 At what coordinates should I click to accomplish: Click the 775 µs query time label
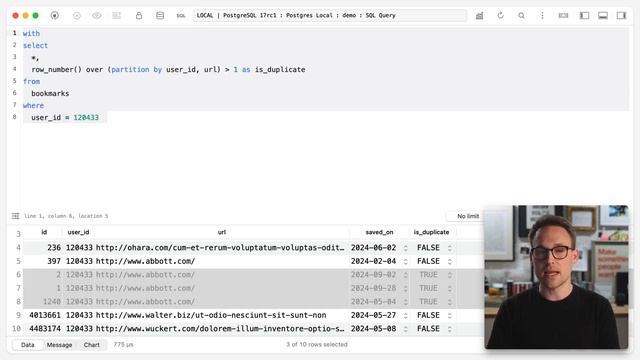click(x=123, y=344)
